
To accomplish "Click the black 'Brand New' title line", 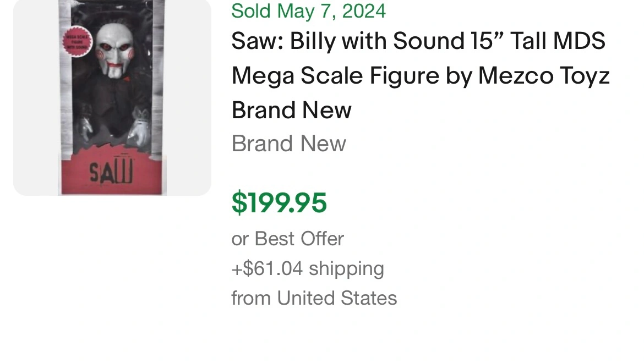I will [x=292, y=110].
